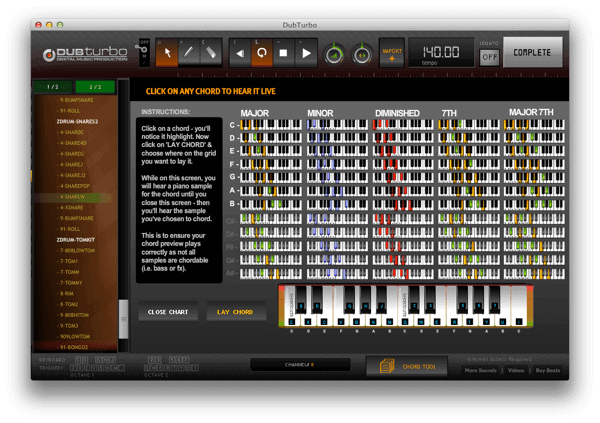
Task: Click the DubTurbo logo
Action: point(85,54)
